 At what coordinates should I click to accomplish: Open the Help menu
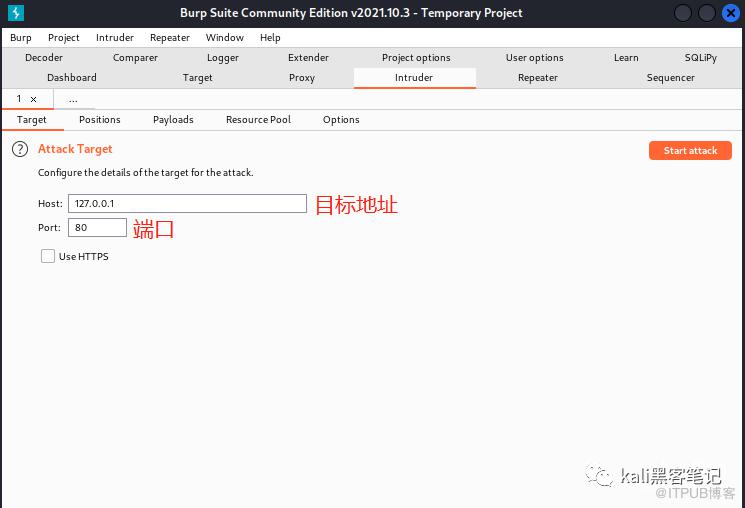(270, 38)
